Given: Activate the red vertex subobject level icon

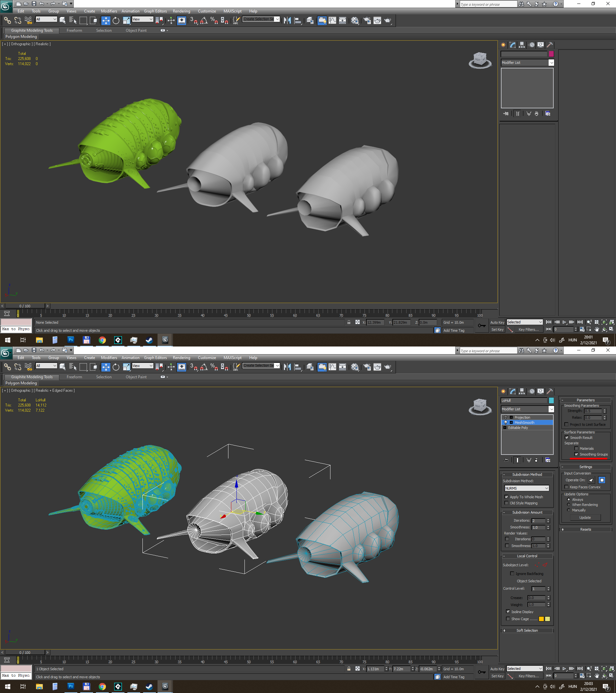Looking at the screenshot, I should [x=537, y=565].
